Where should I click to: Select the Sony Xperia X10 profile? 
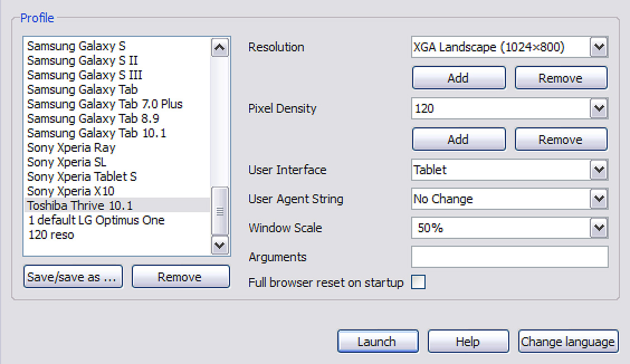point(117,191)
